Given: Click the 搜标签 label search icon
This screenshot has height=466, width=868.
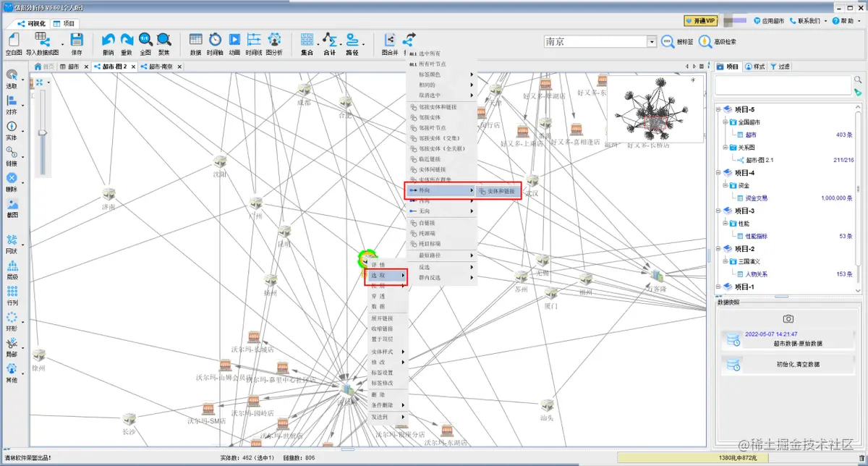Looking at the screenshot, I should point(668,42).
